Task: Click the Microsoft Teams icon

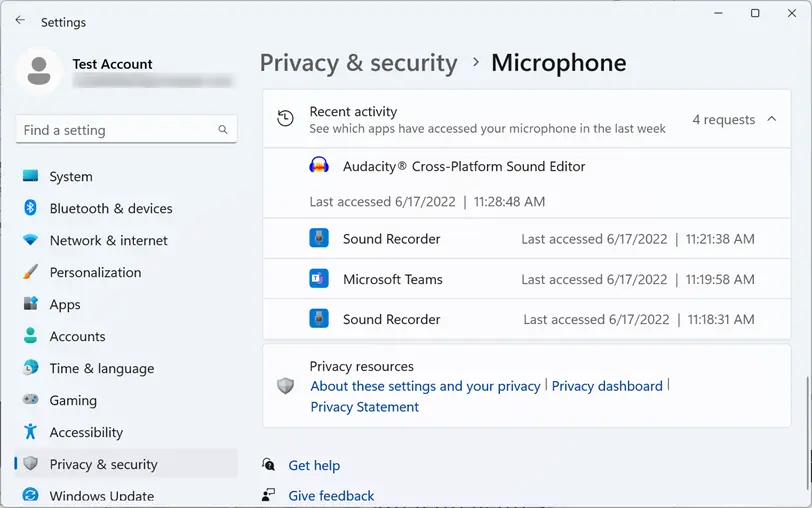Action: pos(319,279)
